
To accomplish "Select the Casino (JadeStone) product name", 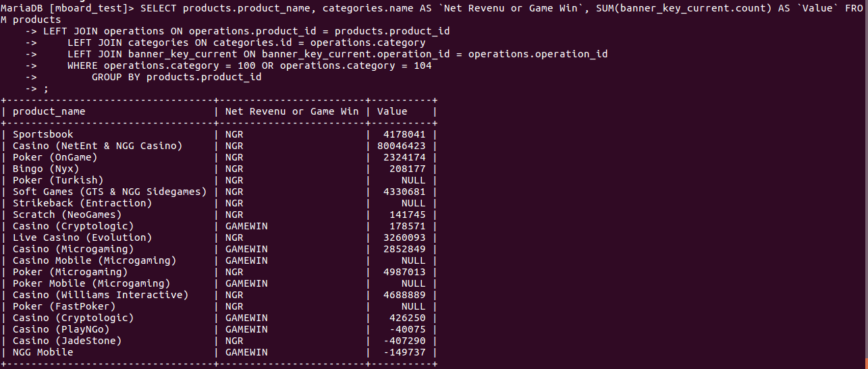I will [67, 341].
